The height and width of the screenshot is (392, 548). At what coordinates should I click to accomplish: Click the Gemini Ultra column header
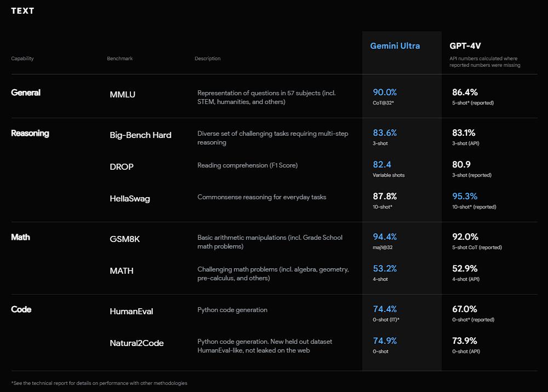(x=395, y=46)
